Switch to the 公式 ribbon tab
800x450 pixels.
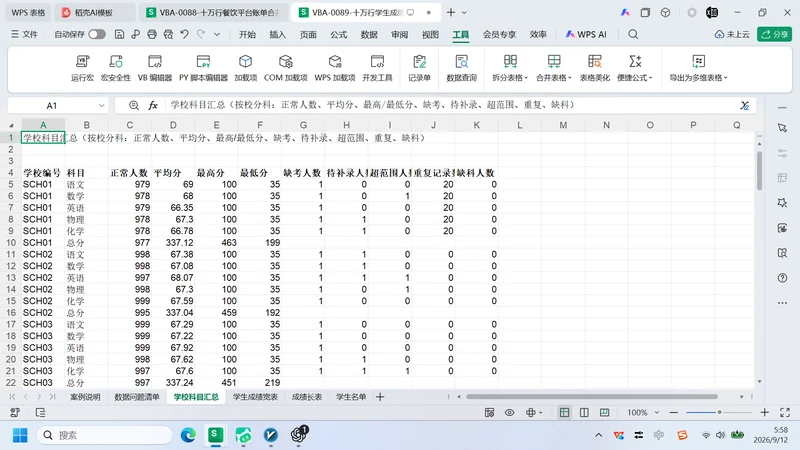(338, 34)
